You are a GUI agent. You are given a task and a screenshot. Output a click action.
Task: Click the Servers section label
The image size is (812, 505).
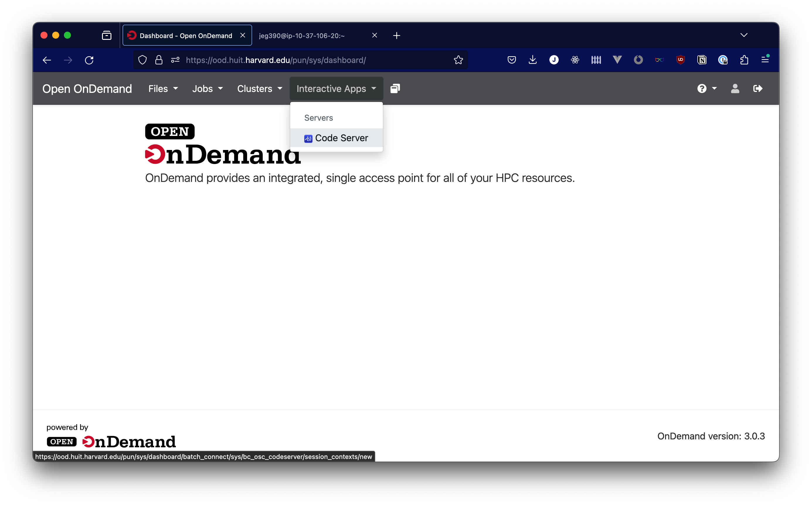pyautogui.click(x=318, y=117)
